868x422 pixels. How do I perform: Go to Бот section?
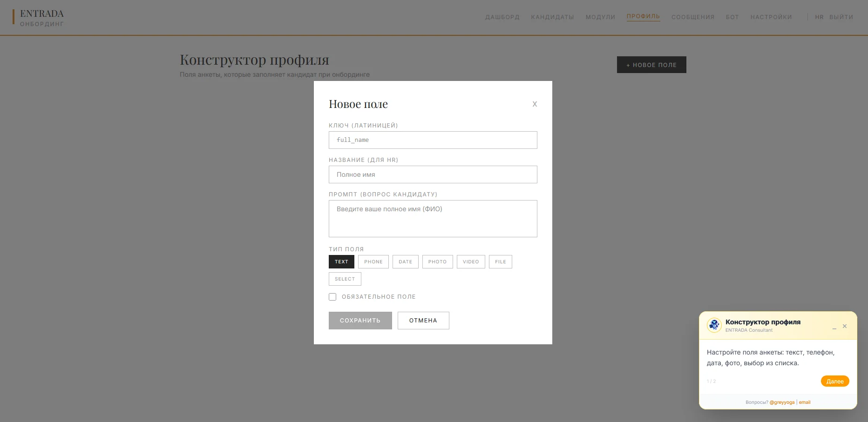click(x=732, y=17)
